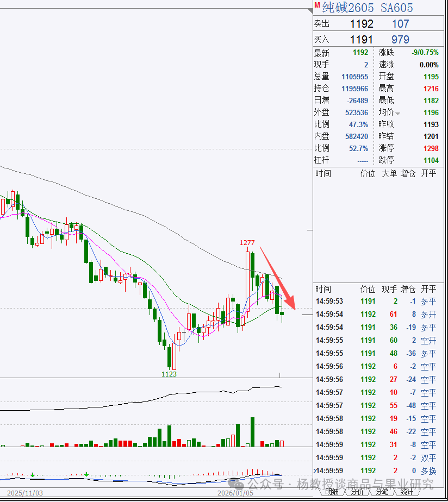Click the 比例 value 47.3%
The width and height of the screenshot is (448, 502).
[359, 124]
